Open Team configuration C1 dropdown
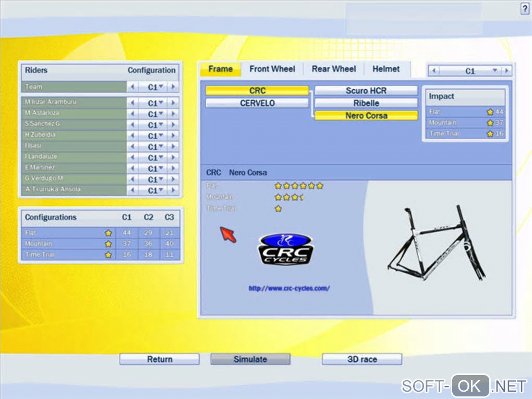 pos(153,87)
